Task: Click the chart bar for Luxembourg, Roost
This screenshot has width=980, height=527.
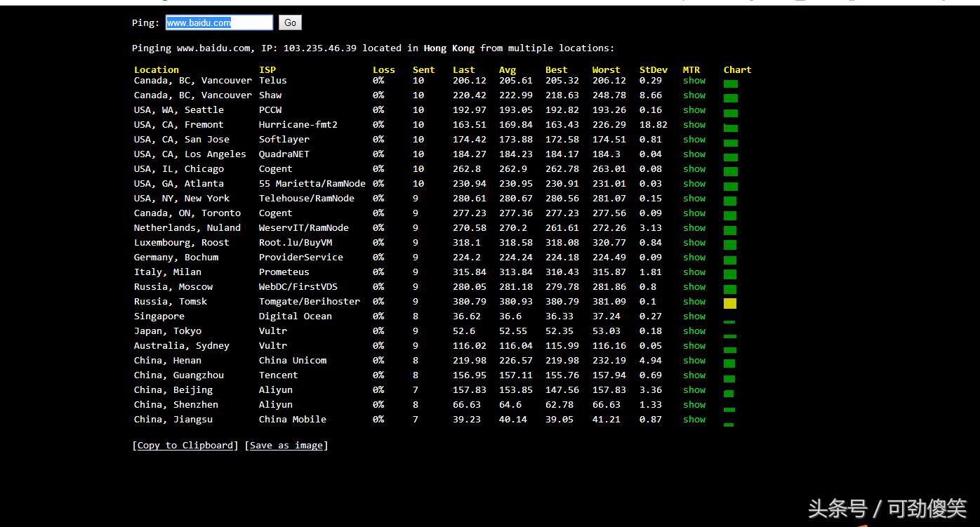Action: coord(730,245)
